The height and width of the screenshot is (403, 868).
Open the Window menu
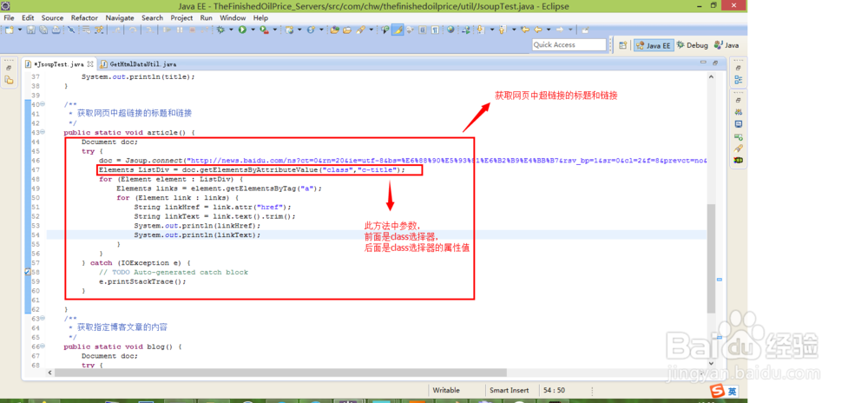pyautogui.click(x=233, y=17)
